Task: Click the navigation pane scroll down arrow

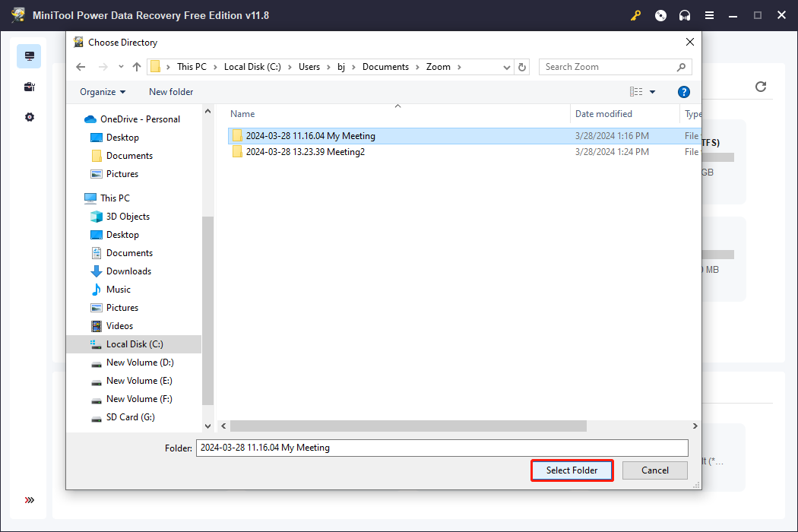Action: click(x=207, y=426)
